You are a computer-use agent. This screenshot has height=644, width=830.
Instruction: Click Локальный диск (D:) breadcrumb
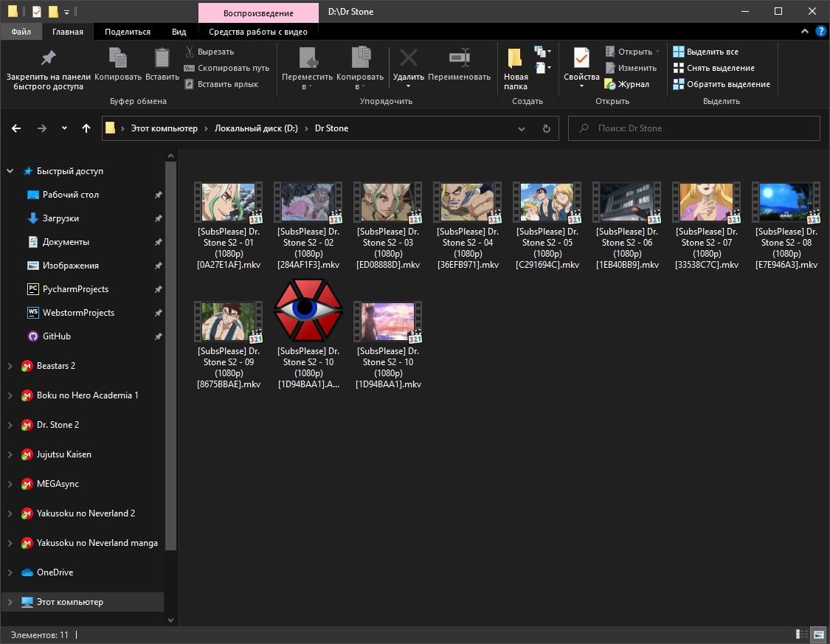(x=256, y=128)
